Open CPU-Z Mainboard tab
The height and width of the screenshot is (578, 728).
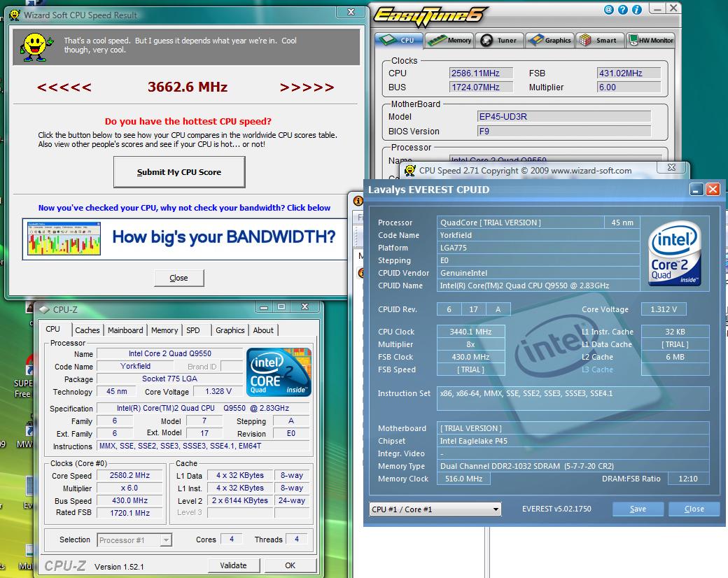[125, 330]
